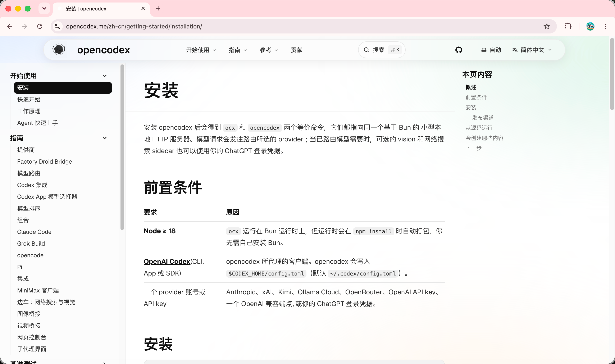The image size is (615, 364).
Task: Jump to 从源码运行 in page contents
Action: click(479, 128)
